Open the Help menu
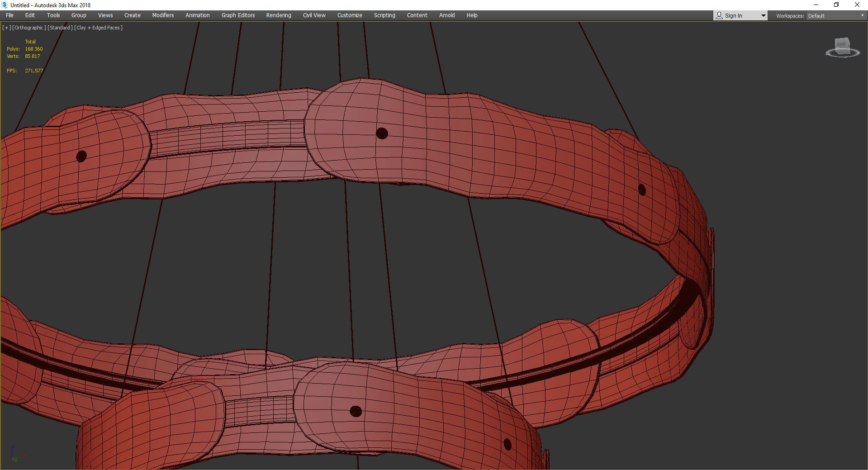The width and height of the screenshot is (868, 470). pos(472,15)
